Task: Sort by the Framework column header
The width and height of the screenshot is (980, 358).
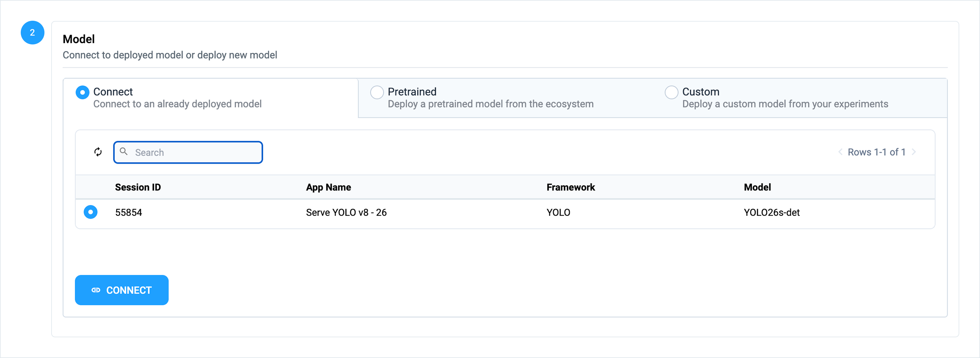Action: [x=570, y=187]
